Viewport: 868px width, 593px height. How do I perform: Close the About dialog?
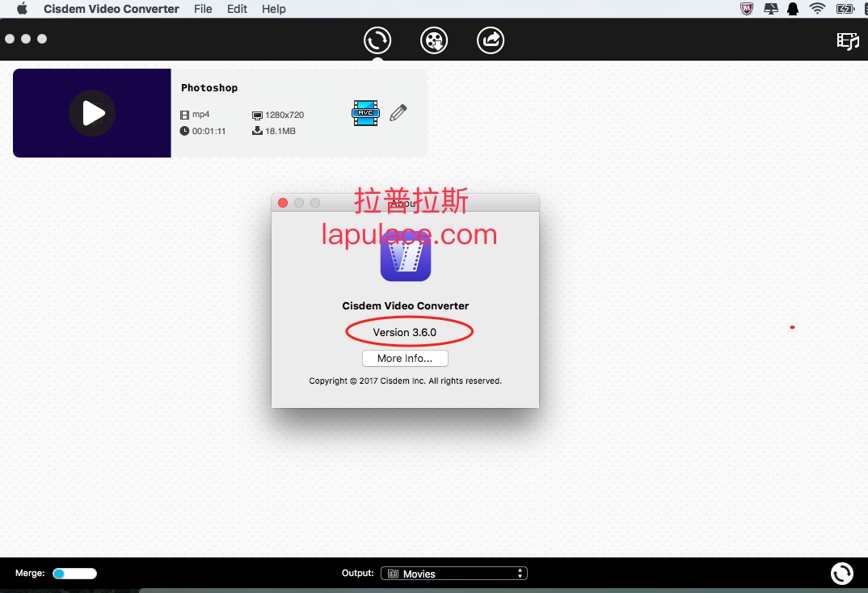pos(283,203)
